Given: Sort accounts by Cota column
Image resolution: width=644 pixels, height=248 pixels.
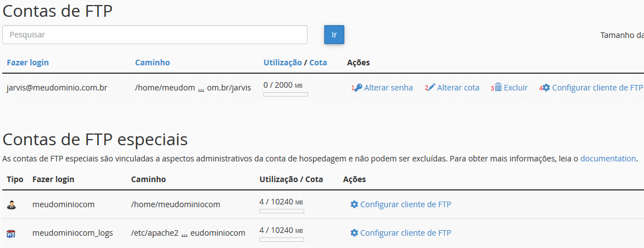Looking at the screenshot, I should pyautogui.click(x=318, y=63).
